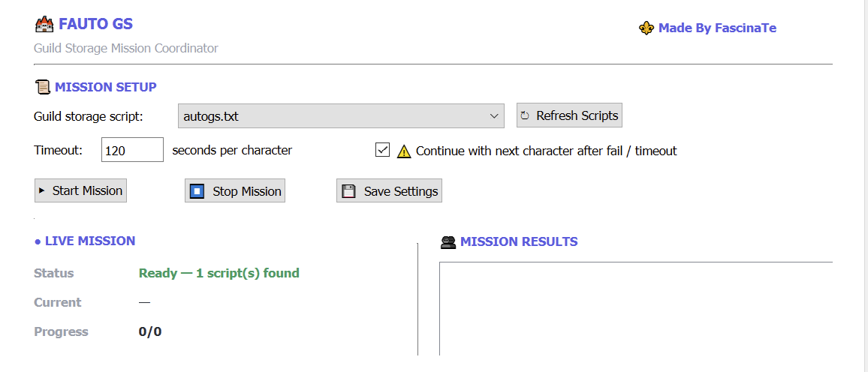Click the play triangle icon on Start Mission
This screenshot has width=868, height=372.
[x=42, y=190]
